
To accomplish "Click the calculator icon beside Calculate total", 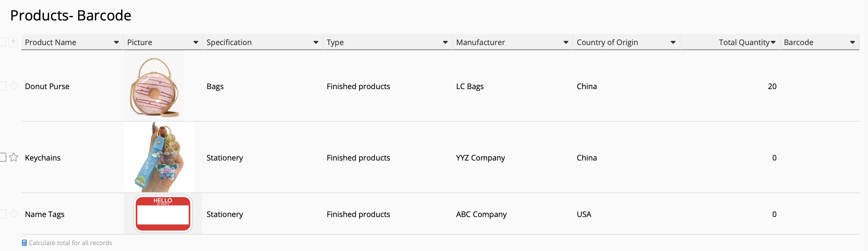I will coord(24,243).
